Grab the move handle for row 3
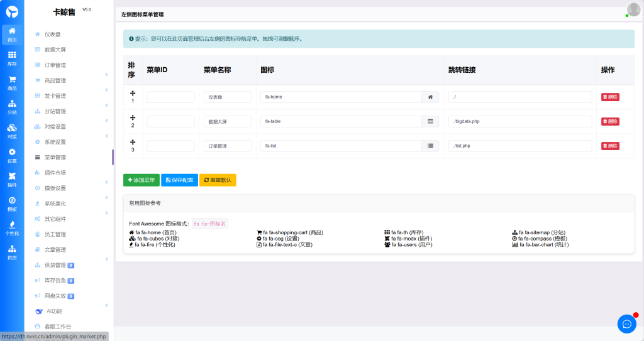Screen dimensions: 644x341 133,142
